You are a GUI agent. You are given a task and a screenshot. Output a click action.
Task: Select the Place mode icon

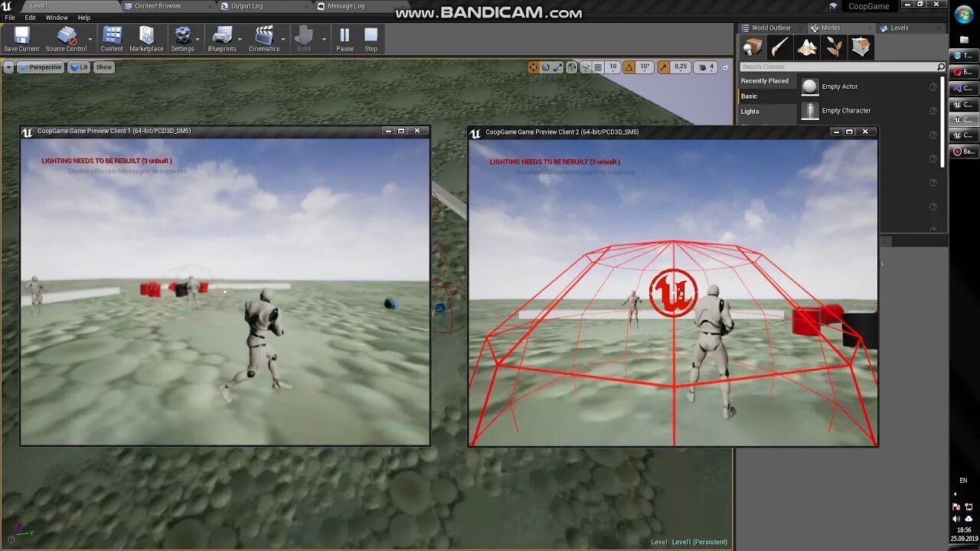tap(753, 47)
